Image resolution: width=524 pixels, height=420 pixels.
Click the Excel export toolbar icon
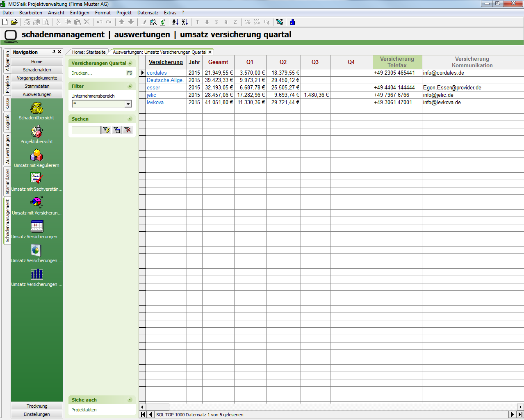point(280,22)
